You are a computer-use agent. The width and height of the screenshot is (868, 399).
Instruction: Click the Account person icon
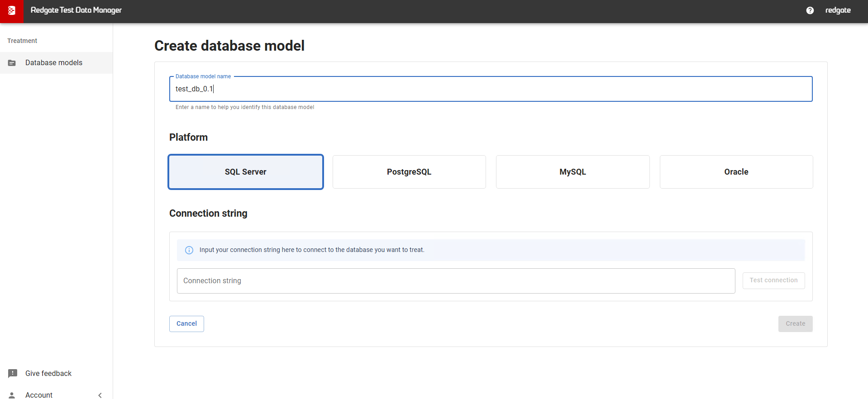(x=12, y=395)
